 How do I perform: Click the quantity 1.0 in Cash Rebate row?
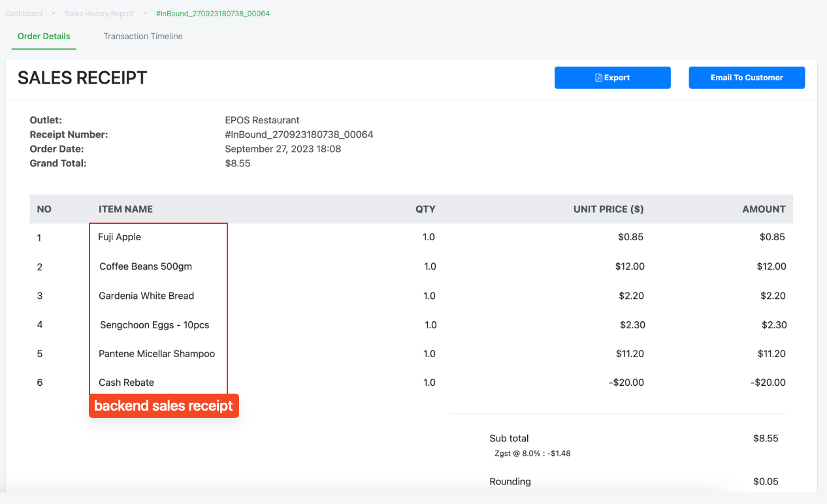tap(429, 383)
